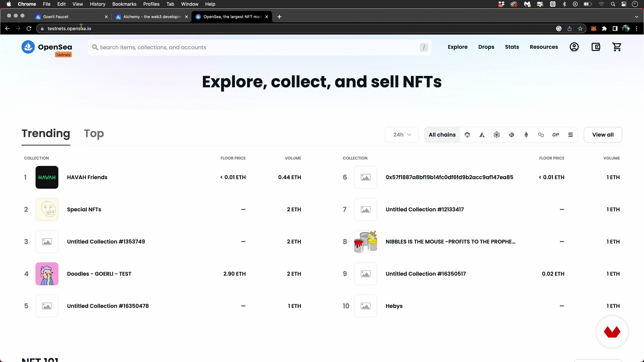This screenshot has width=644, height=362.
Task: Filter by BNB chain cube icon
Action: click(x=496, y=135)
